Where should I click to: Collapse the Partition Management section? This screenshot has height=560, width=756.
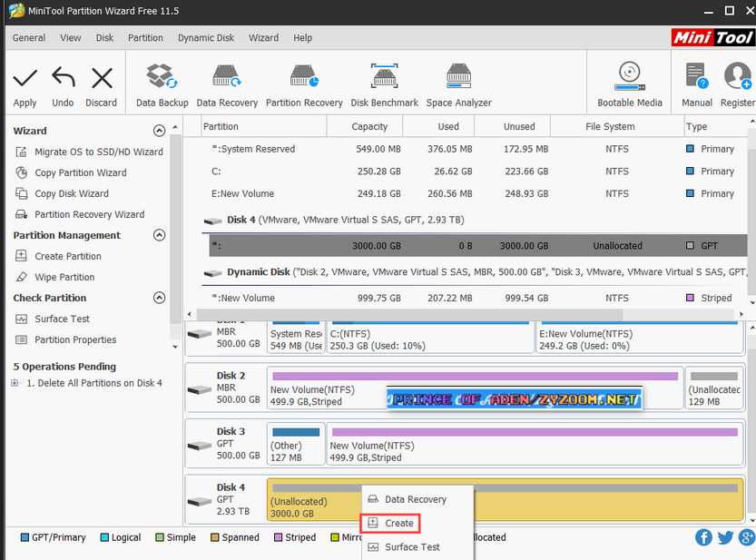pos(159,235)
